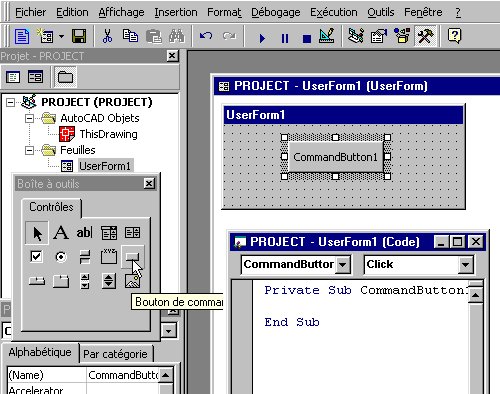The height and width of the screenshot is (394, 500).
Task: Pause execution with the break icon
Action: 285,38
